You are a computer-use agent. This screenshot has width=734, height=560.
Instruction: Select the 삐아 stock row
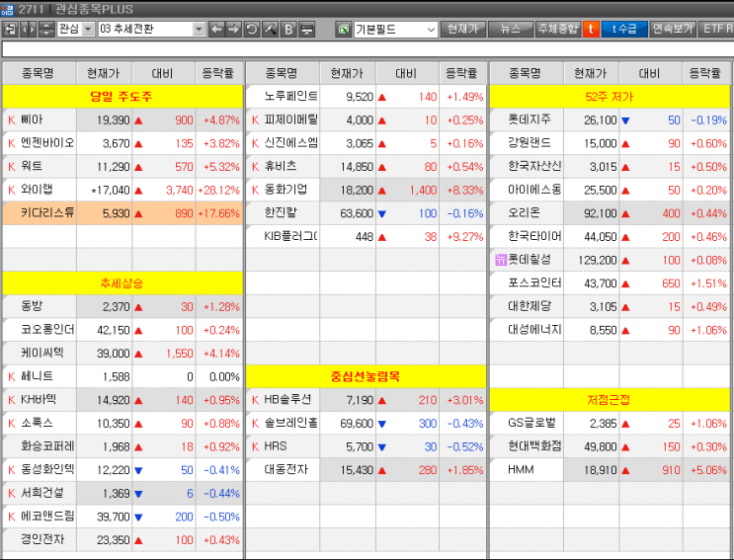[122, 120]
